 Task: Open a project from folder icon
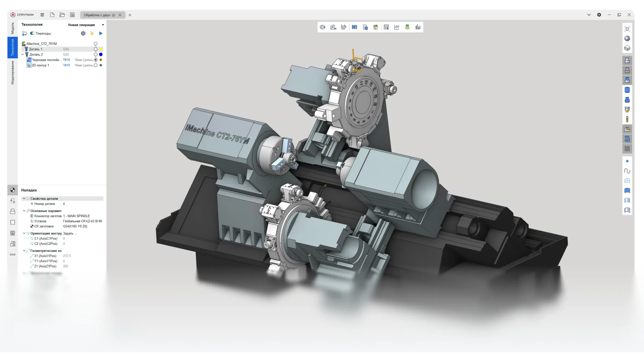(x=62, y=15)
